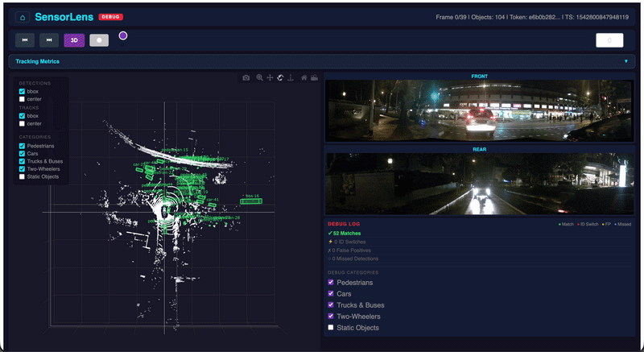Select the pan tool in plot toolbar
This screenshot has width=644, height=352.
(270, 77)
